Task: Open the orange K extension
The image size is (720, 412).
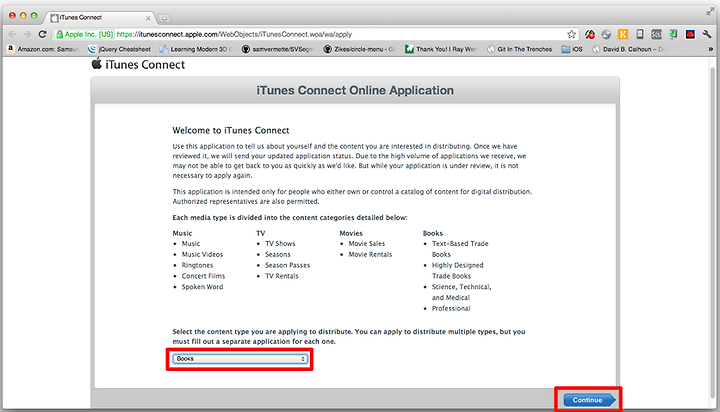Action: (x=623, y=34)
